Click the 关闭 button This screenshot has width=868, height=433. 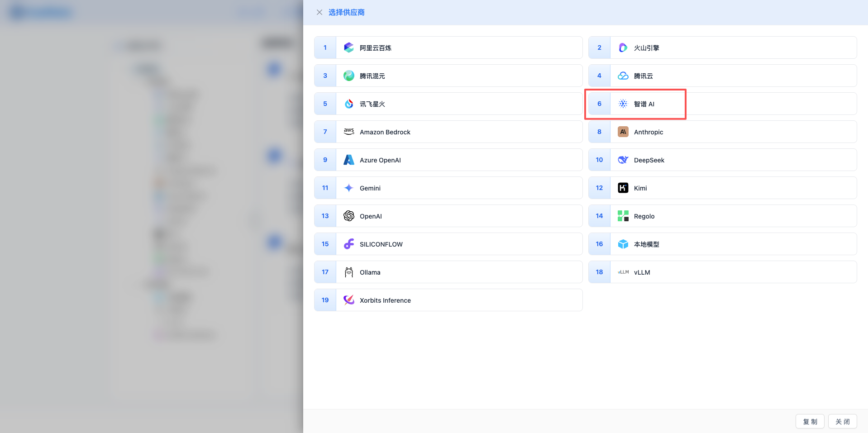coord(842,421)
